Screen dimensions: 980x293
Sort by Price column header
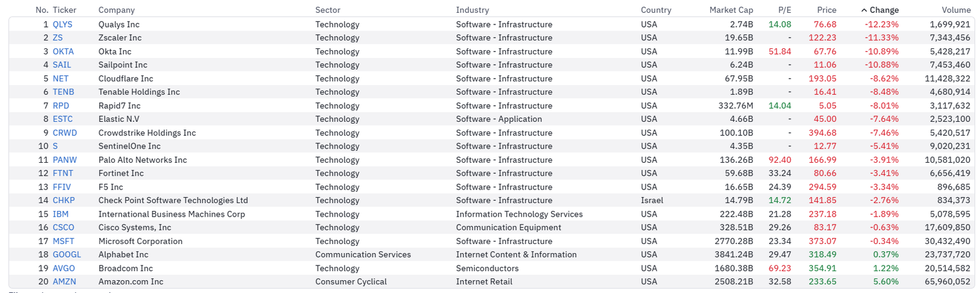point(826,10)
